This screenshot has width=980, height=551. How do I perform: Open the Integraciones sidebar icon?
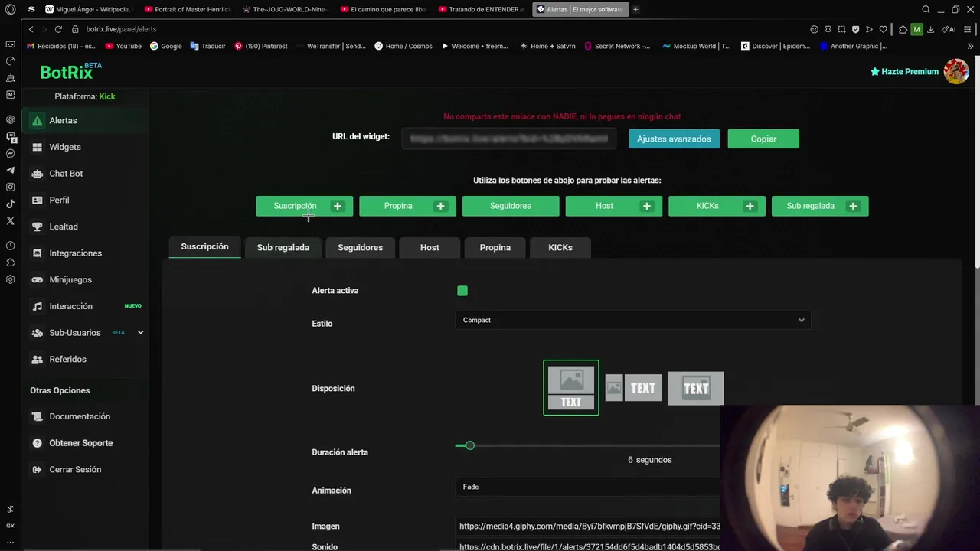[37, 253]
